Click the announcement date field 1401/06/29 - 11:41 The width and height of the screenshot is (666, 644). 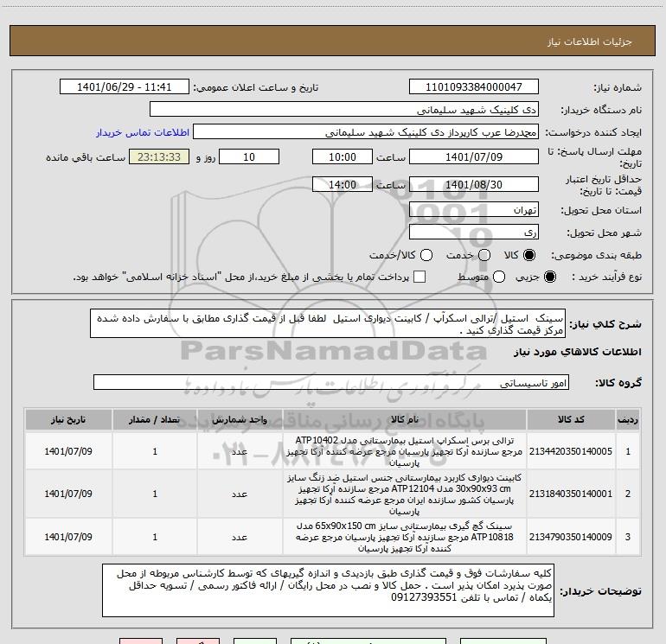pyautogui.click(x=124, y=86)
